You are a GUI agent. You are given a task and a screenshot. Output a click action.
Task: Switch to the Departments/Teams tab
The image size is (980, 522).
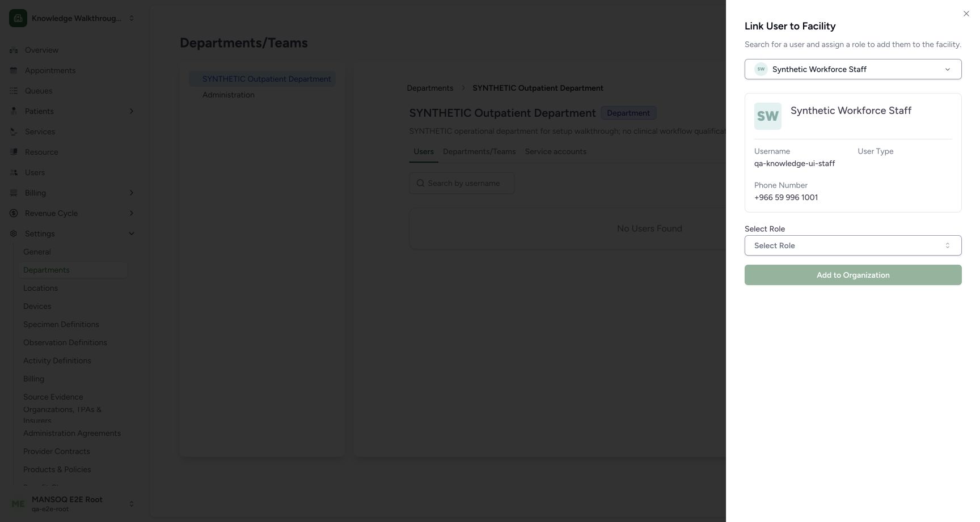coord(479,151)
